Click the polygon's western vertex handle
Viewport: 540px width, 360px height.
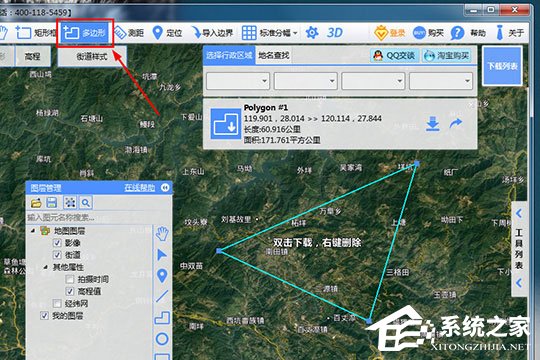tap(219, 251)
